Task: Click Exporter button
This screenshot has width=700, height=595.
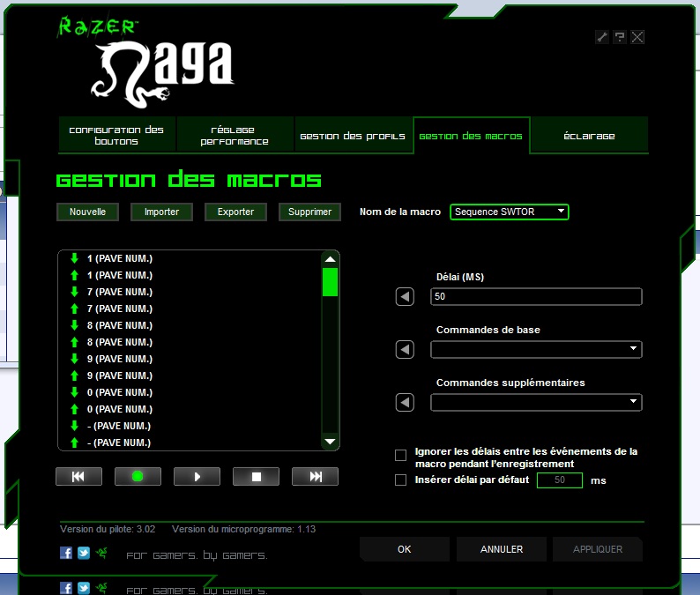Action: tap(235, 212)
